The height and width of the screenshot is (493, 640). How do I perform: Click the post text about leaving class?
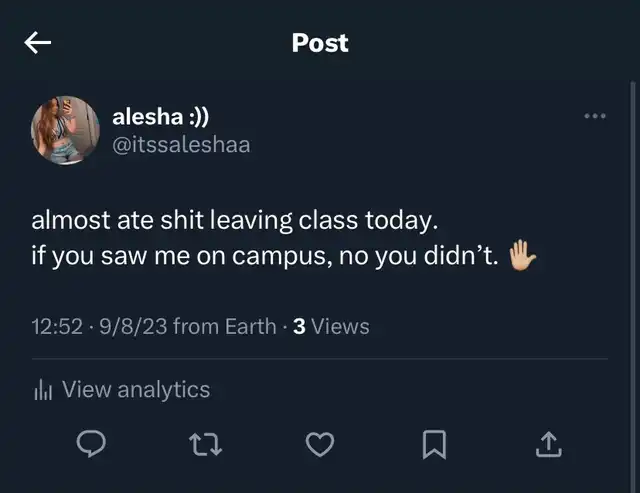(235, 219)
